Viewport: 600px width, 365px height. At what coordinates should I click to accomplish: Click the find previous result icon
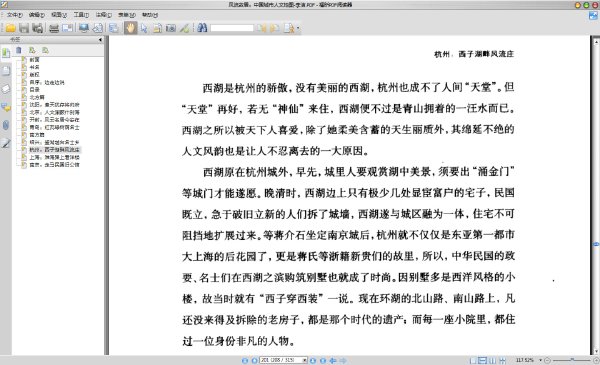click(x=262, y=28)
